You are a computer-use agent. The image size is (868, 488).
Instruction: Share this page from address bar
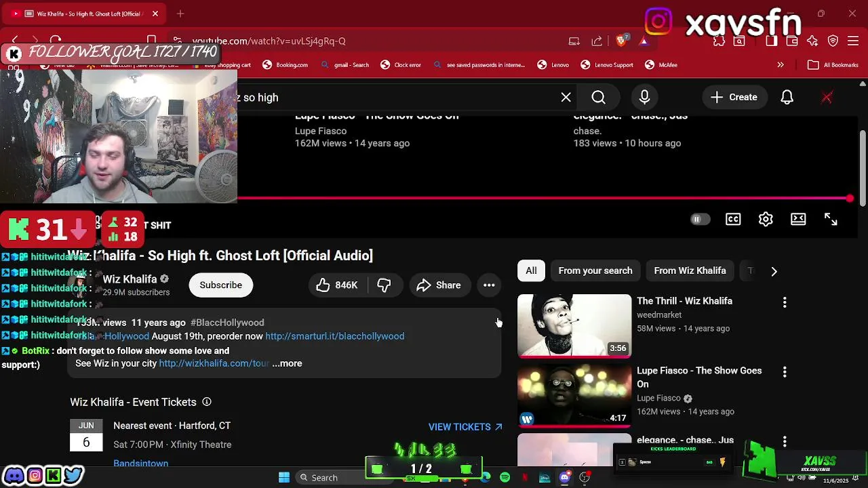click(597, 41)
